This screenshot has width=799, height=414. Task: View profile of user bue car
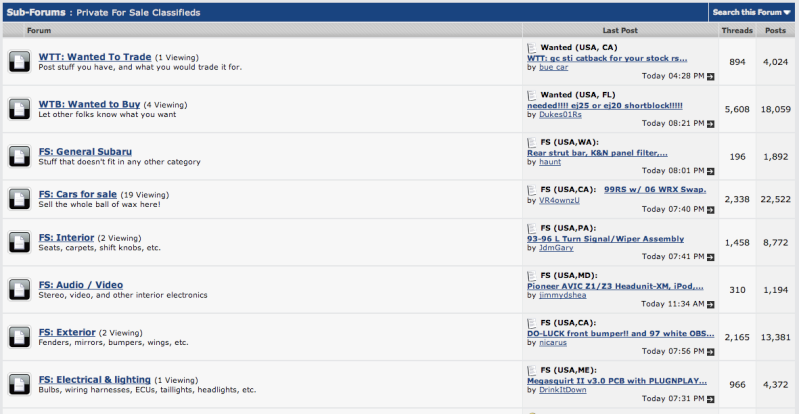553,67
